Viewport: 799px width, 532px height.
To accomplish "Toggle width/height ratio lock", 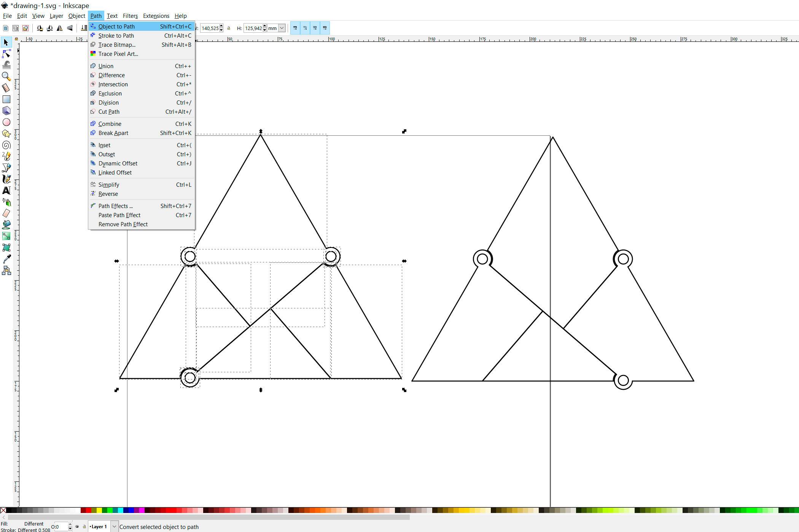I will [229, 28].
